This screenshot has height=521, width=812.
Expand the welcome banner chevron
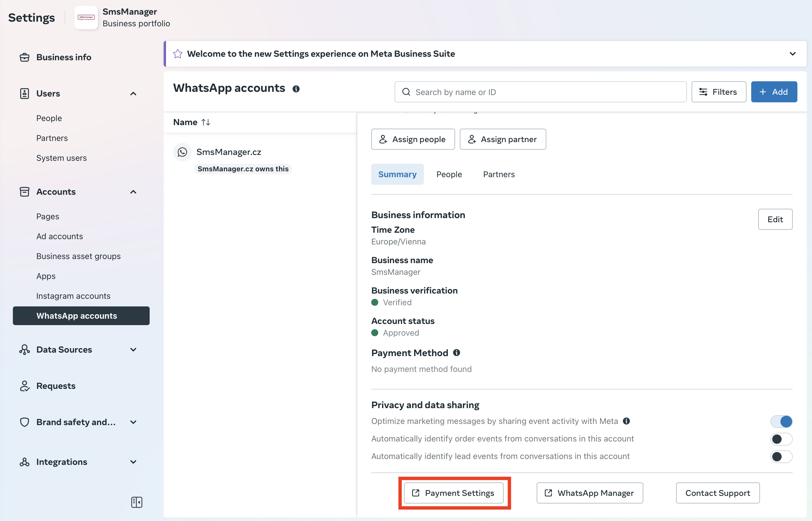pyautogui.click(x=792, y=54)
